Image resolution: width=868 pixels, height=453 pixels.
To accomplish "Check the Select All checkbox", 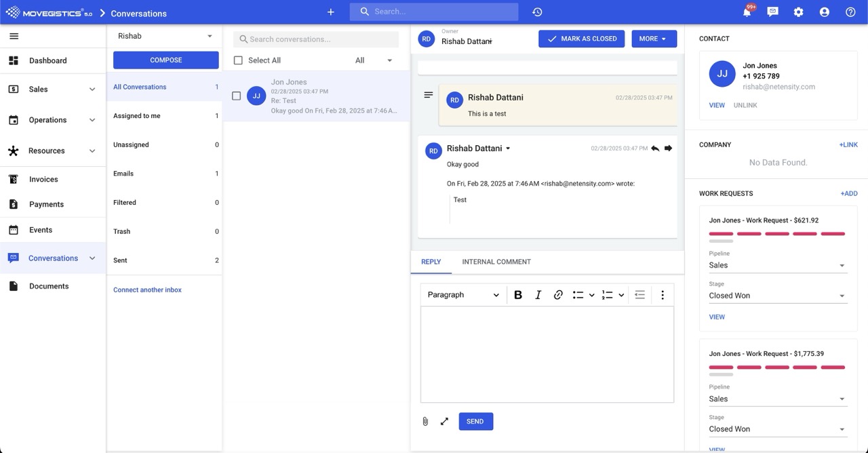I will point(238,60).
